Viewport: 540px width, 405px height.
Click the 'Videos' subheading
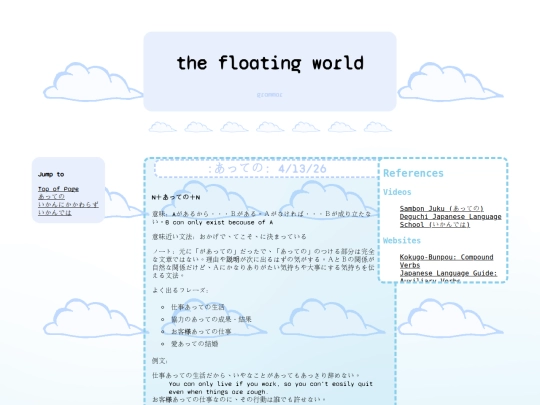[397, 192]
